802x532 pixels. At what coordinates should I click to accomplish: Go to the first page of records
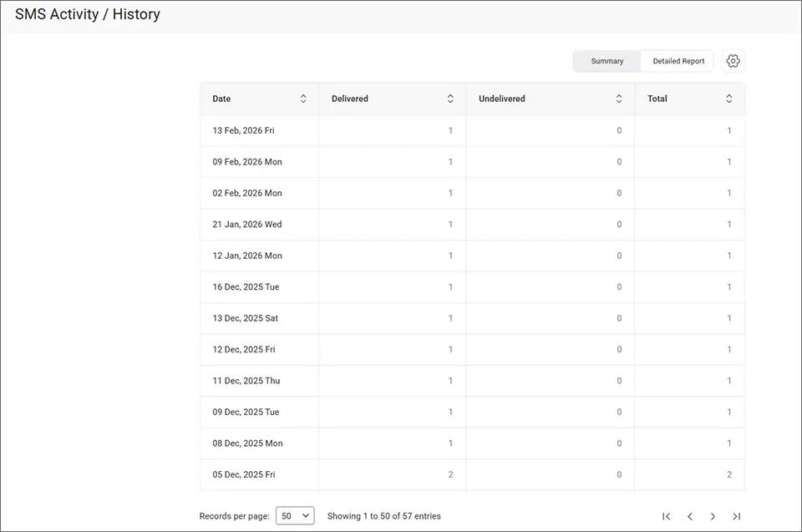tap(666, 516)
